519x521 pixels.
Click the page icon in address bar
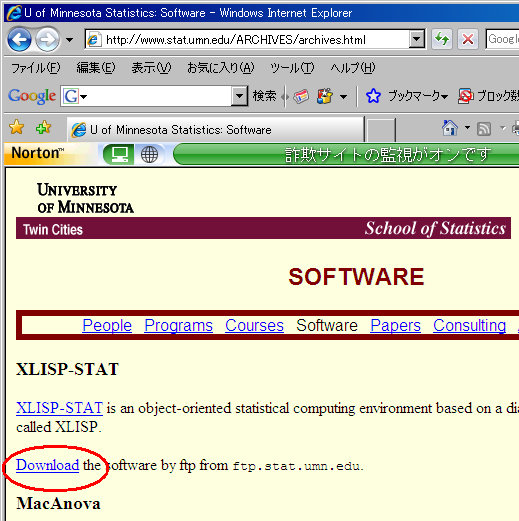(x=94, y=40)
